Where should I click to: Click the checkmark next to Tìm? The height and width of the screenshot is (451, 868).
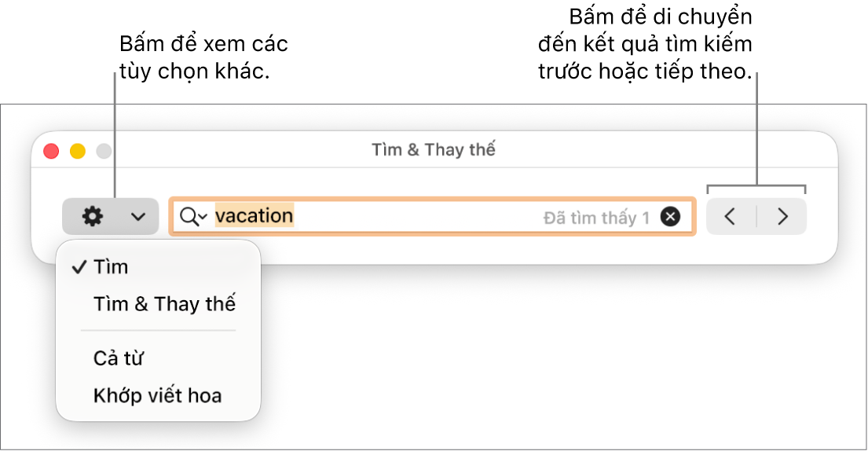[79, 267]
